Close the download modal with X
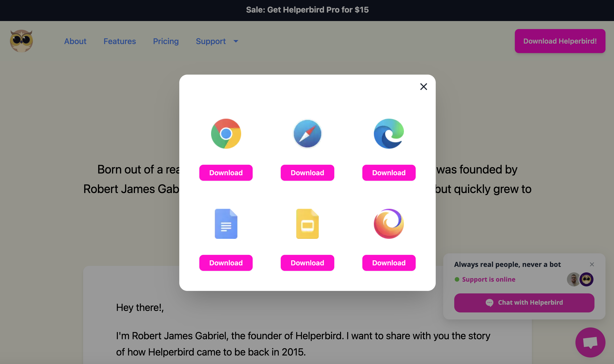Image resolution: width=614 pixels, height=364 pixels. click(x=423, y=87)
